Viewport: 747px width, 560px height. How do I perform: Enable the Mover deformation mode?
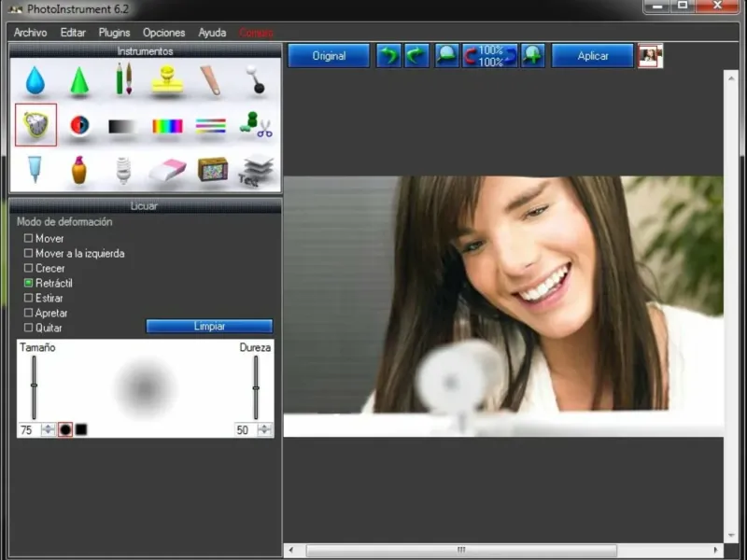(28, 239)
